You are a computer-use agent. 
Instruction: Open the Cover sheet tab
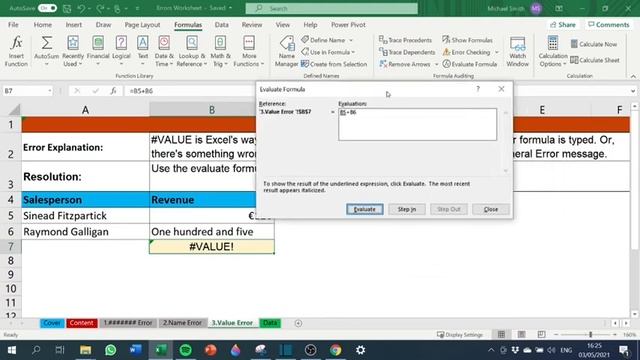click(x=52, y=323)
